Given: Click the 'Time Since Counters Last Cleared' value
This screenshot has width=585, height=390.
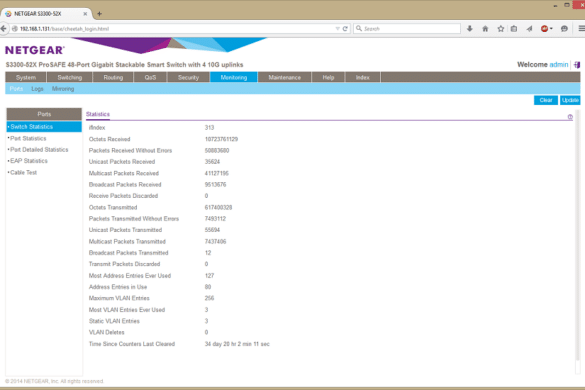Looking at the screenshot, I should pos(237,344).
